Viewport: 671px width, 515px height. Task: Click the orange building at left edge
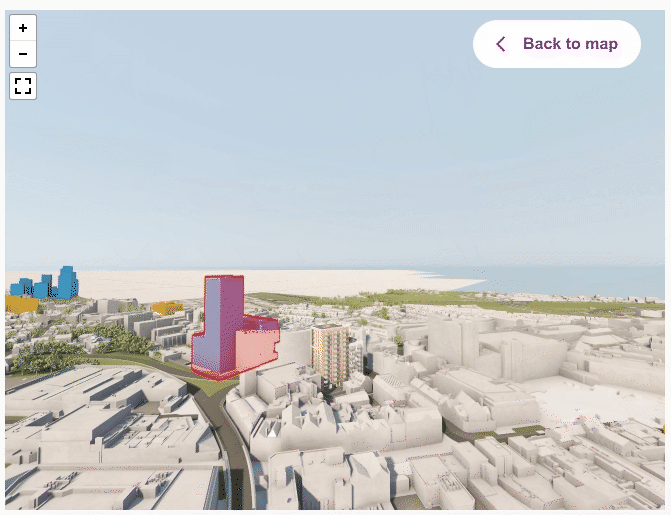click(21, 304)
